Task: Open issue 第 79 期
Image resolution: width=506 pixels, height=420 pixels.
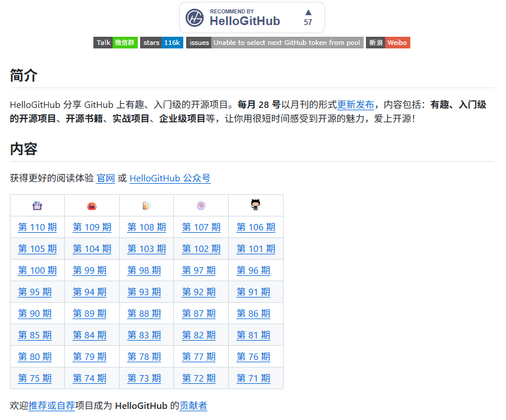Action: [x=89, y=357]
